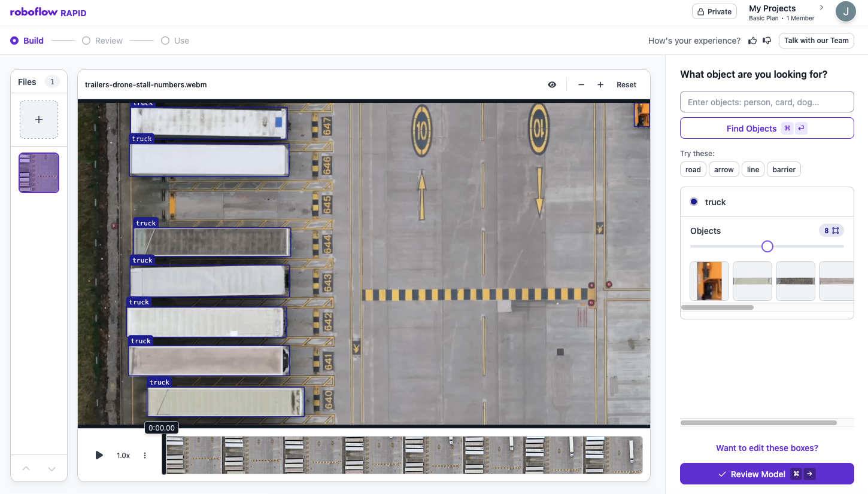The height and width of the screenshot is (494, 868).
Task: Zoom in with the plus icon
Action: pos(600,85)
